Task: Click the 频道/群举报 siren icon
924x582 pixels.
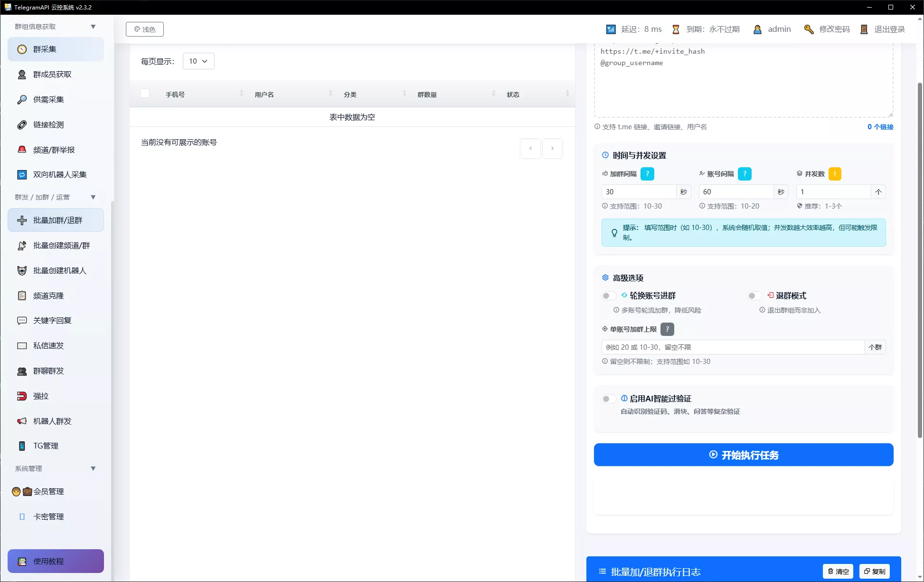Action: 22,150
